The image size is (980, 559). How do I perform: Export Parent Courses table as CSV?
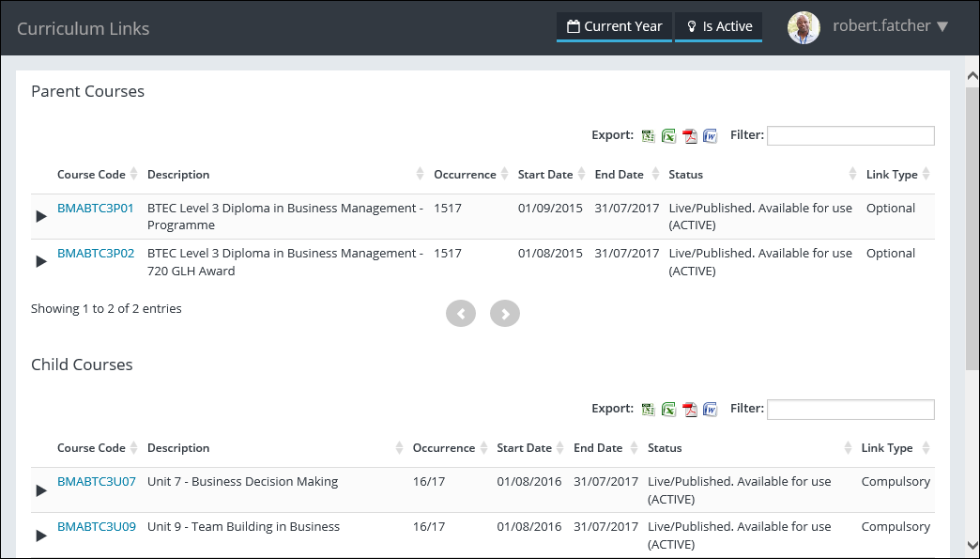click(648, 136)
